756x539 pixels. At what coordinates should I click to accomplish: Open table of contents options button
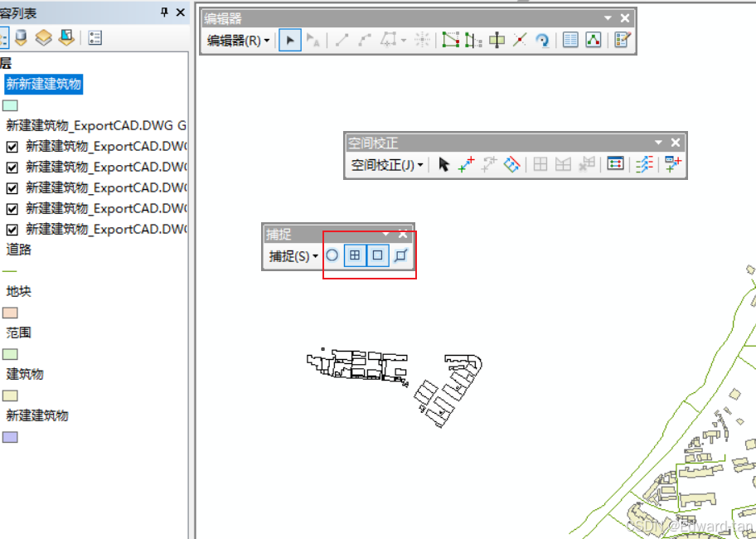pyautogui.click(x=95, y=37)
